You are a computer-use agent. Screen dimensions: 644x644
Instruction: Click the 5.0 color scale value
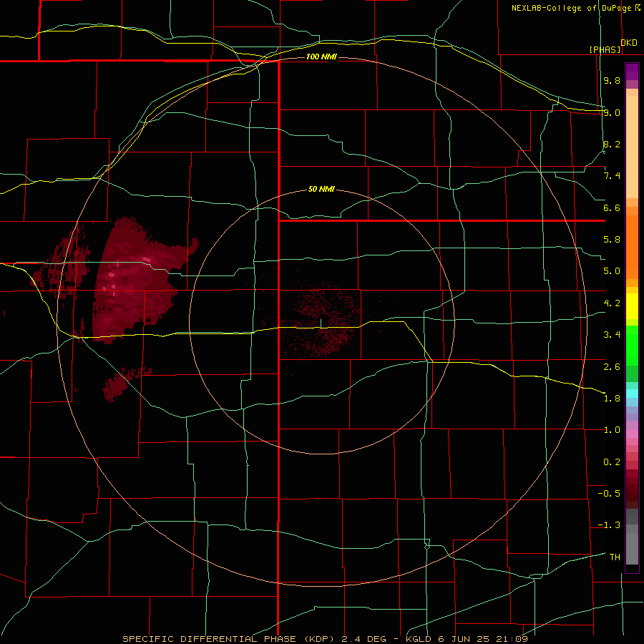[612, 271]
